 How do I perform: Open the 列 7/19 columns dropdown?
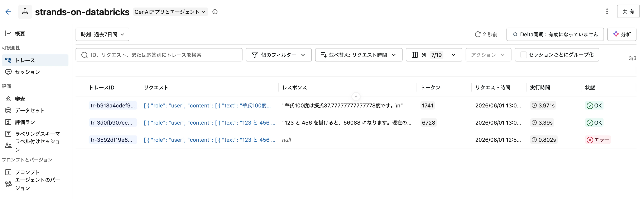[x=434, y=55]
